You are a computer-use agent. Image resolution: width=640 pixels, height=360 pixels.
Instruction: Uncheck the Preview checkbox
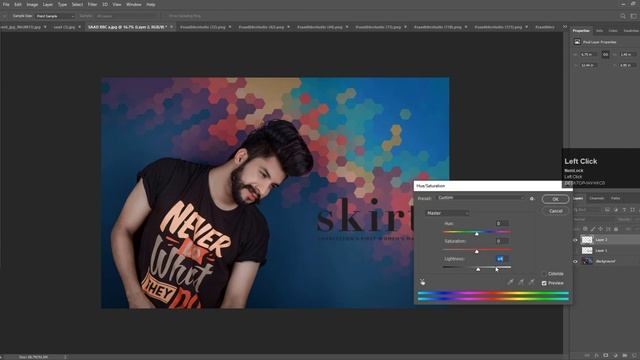click(x=544, y=283)
